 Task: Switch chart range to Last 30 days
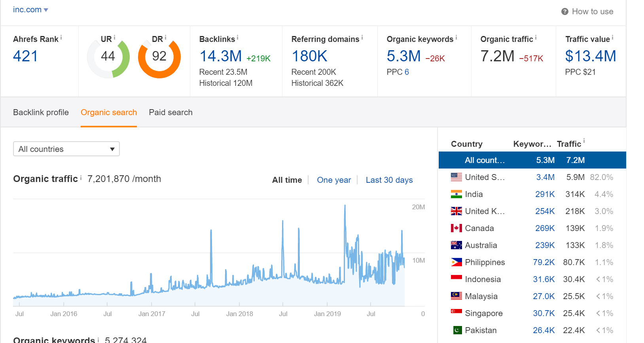coord(389,180)
